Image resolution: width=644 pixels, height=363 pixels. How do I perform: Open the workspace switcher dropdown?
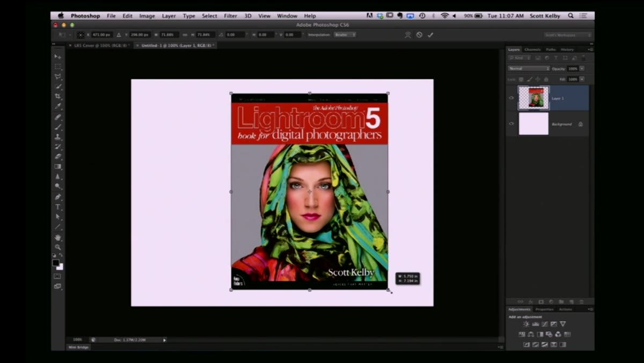pyautogui.click(x=568, y=34)
